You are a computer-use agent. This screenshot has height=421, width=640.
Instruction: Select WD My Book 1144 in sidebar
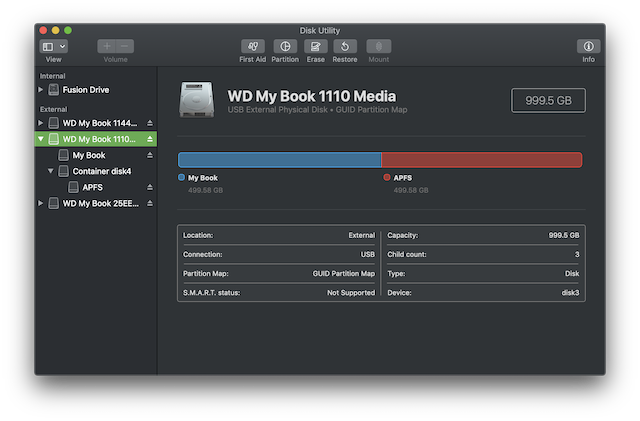click(x=96, y=123)
